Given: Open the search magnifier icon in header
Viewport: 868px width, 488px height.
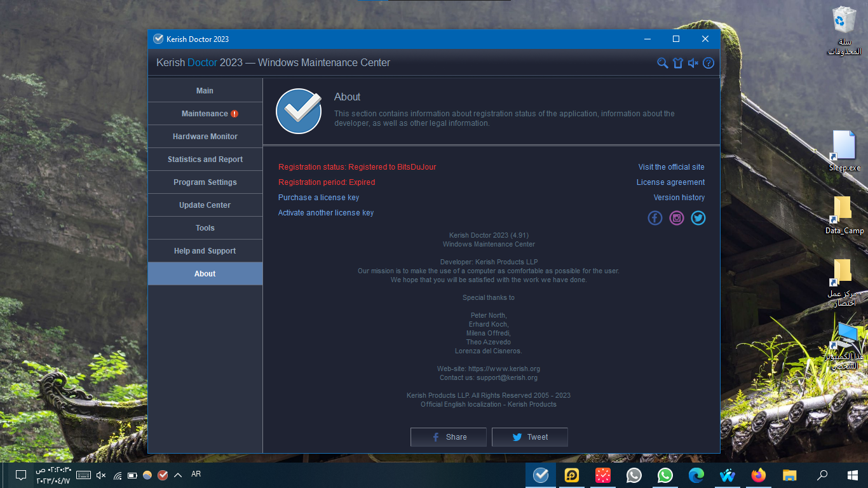Looking at the screenshot, I should click(662, 63).
